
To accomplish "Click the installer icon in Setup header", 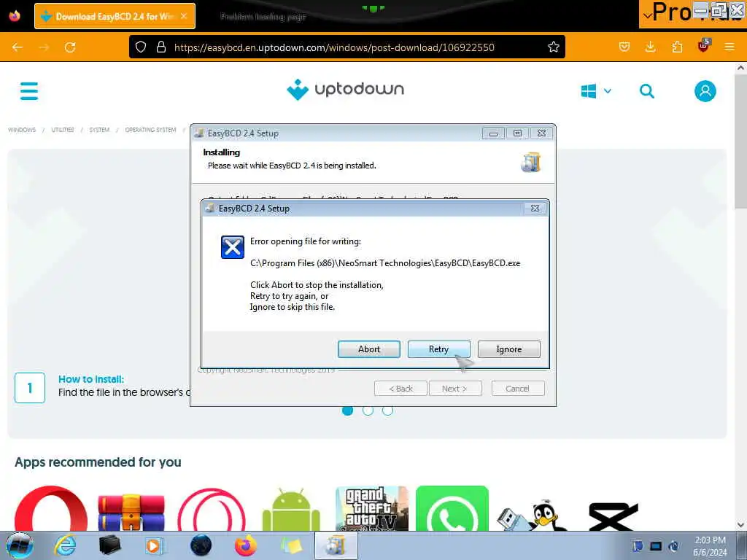I will 531,162.
